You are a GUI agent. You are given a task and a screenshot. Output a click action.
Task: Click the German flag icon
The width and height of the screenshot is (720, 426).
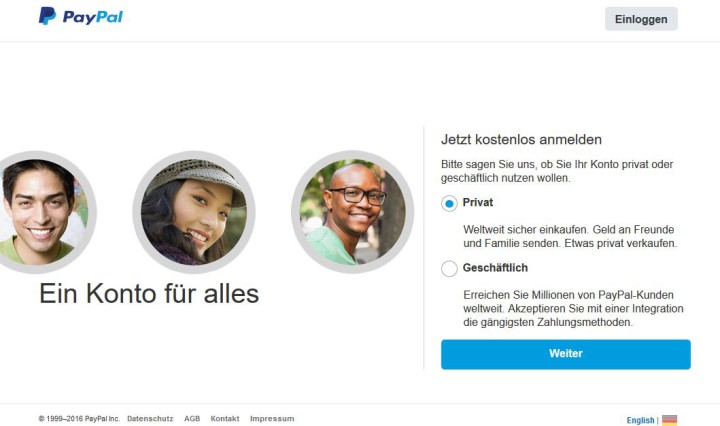pos(669,420)
